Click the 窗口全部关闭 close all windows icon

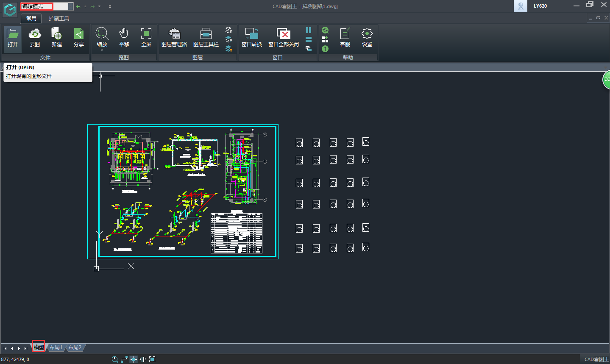[x=283, y=37]
